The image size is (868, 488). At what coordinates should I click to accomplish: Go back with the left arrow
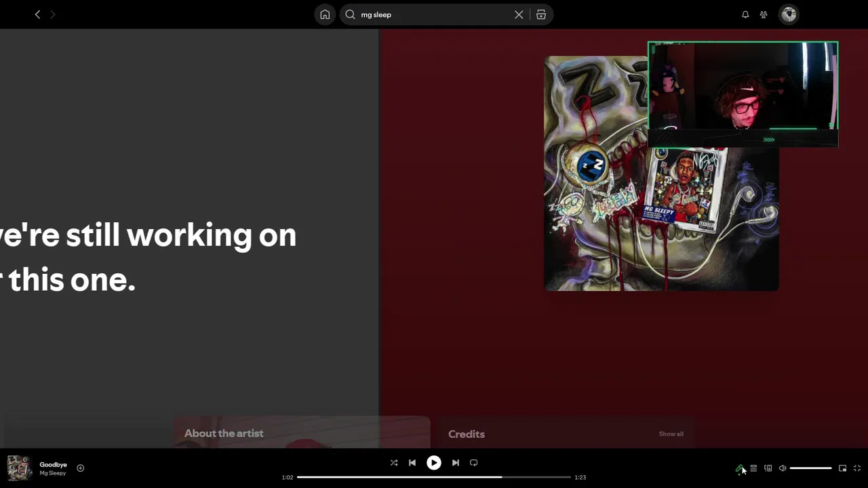click(37, 14)
